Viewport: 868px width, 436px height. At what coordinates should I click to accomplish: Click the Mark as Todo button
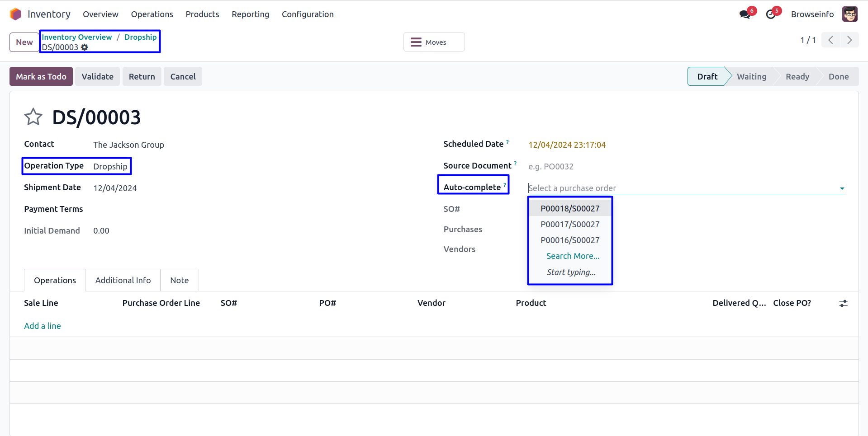pyautogui.click(x=41, y=77)
